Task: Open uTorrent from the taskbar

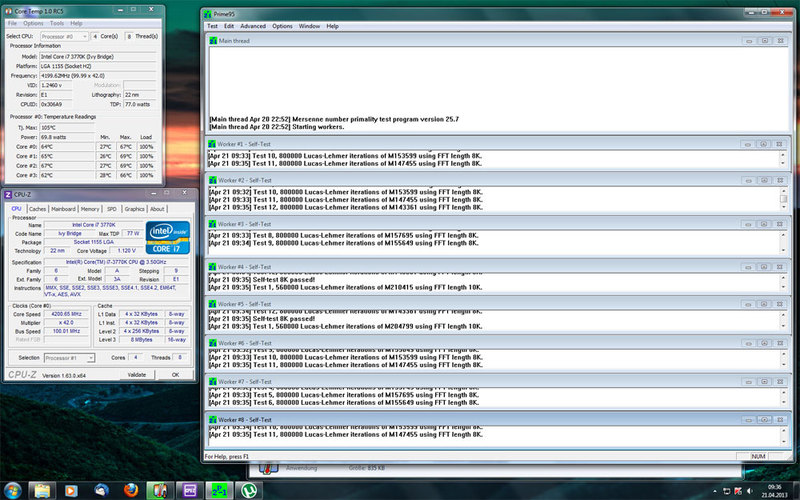Action: click(249, 491)
